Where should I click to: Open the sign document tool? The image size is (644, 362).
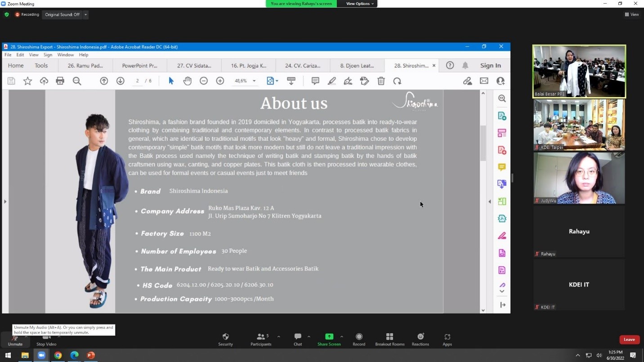coord(348,81)
